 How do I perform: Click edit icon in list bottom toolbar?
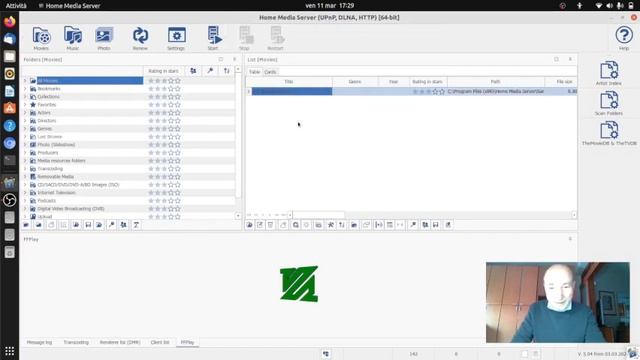[260, 225]
